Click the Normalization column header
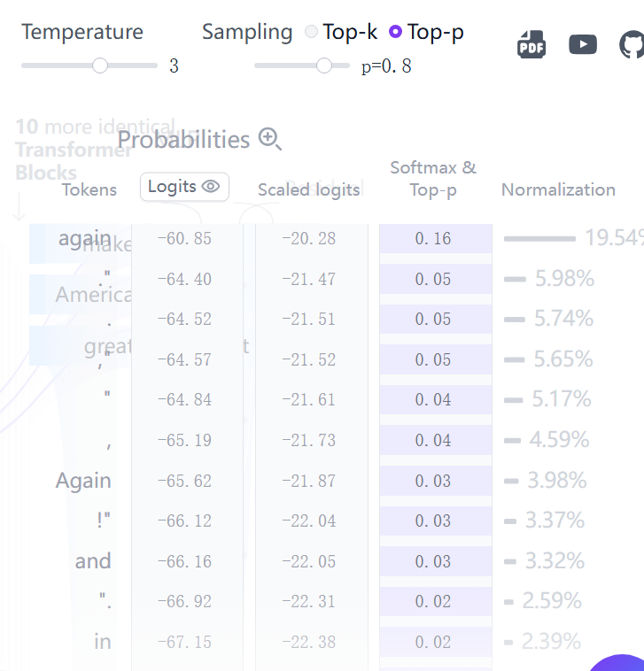This screenshot has height=671, width=644. [558, 189]
